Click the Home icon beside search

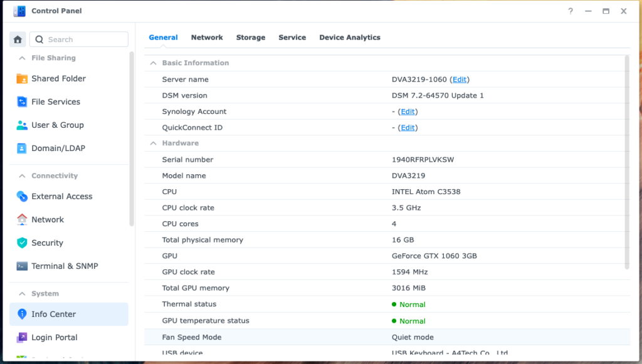pyautogui.click(x=18, y=39)
